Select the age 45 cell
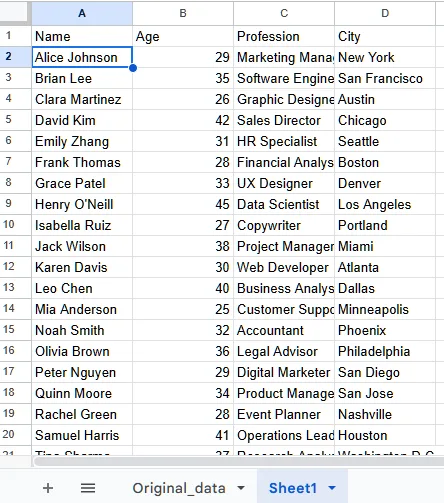The image size is (444, 503). (183, 204)
